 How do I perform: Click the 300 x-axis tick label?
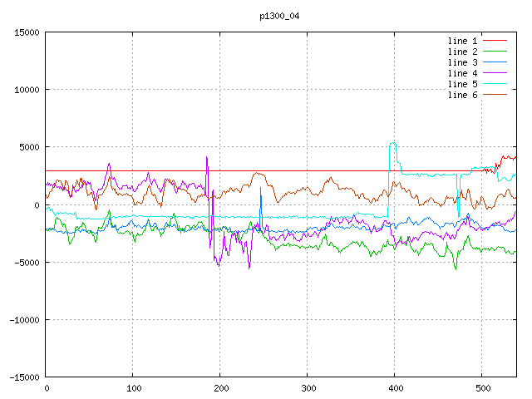pos(308,387)
